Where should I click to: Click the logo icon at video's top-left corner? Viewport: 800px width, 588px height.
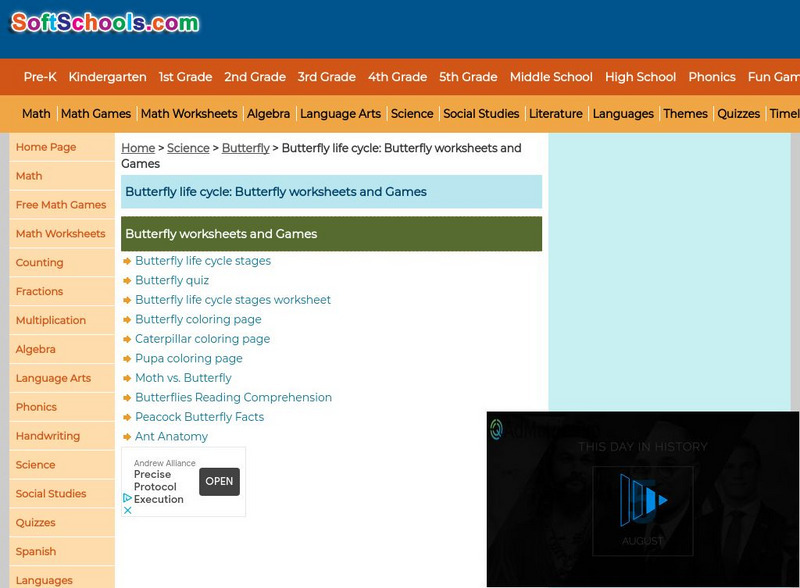click(496, 430)
